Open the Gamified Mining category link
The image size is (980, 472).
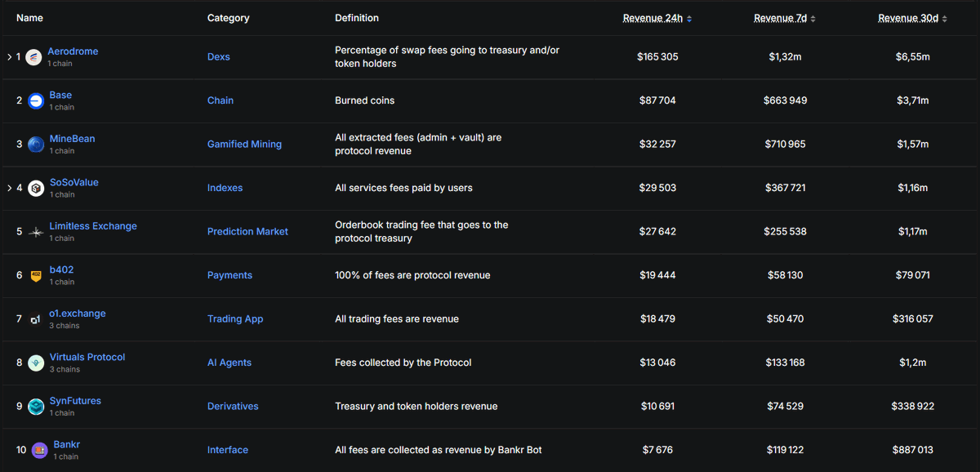click(244, 145)
